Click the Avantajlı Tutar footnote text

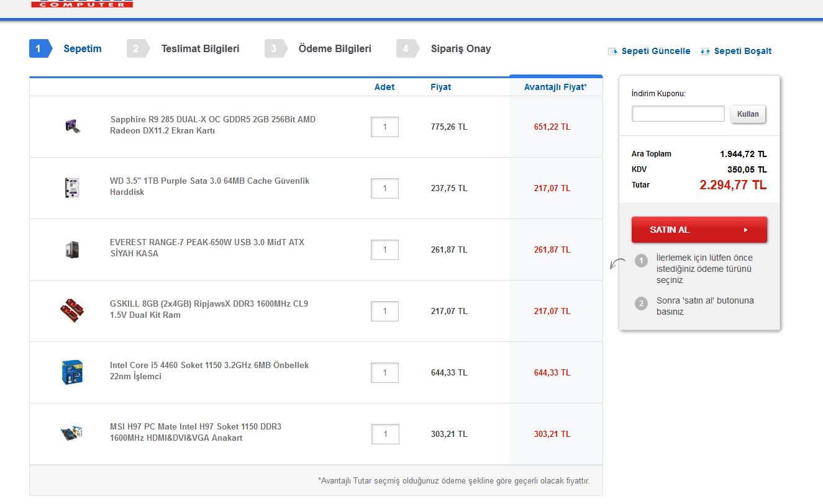click(454, 480)
